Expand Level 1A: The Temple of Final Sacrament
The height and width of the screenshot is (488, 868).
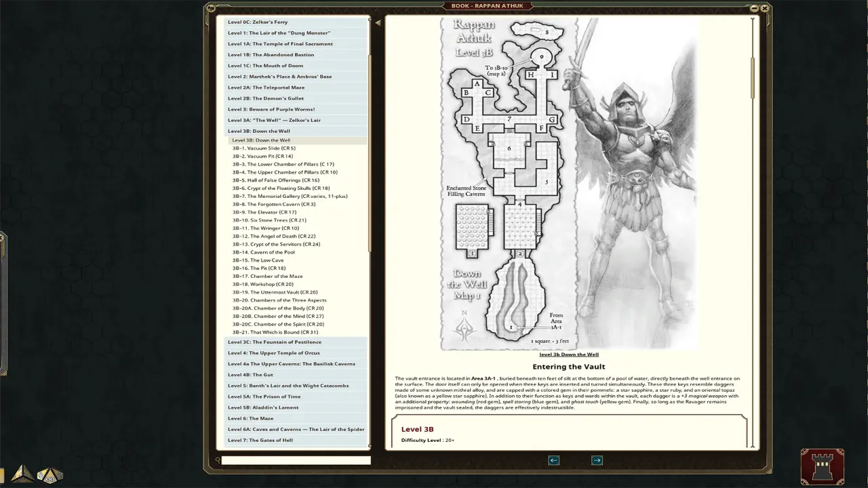tap(296, 44)
